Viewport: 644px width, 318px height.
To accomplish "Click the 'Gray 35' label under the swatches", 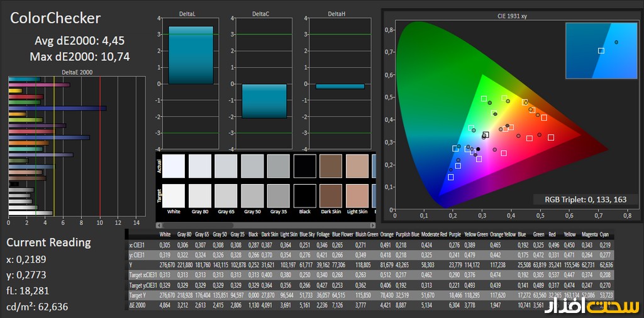I will point(279,212).
